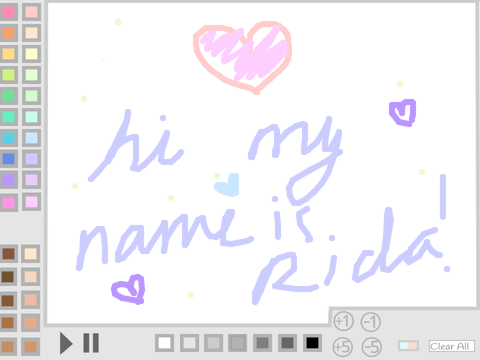Viewport: 480px width, 360px height.
Task: Choose the light peach skin-tone swatch
Action: [31, 277]
